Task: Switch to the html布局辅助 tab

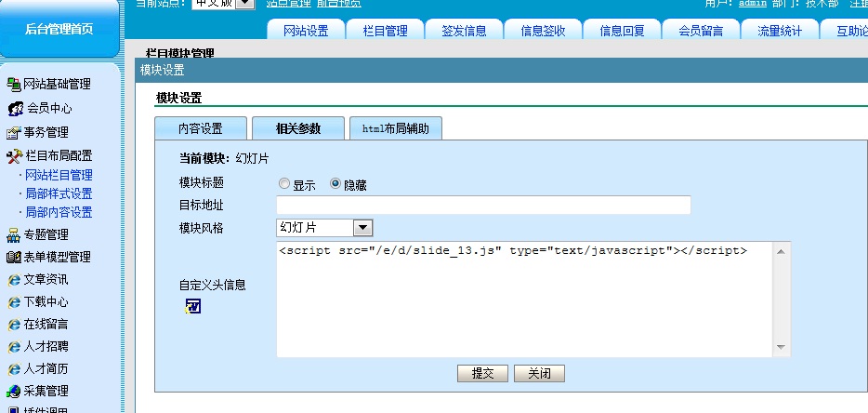Action: (395, 129)
